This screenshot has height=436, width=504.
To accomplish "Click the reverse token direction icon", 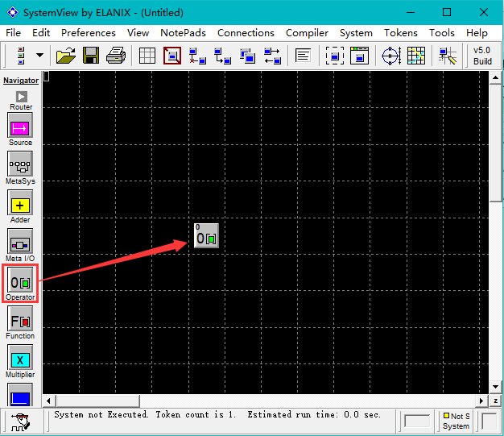I will point(272,56).
